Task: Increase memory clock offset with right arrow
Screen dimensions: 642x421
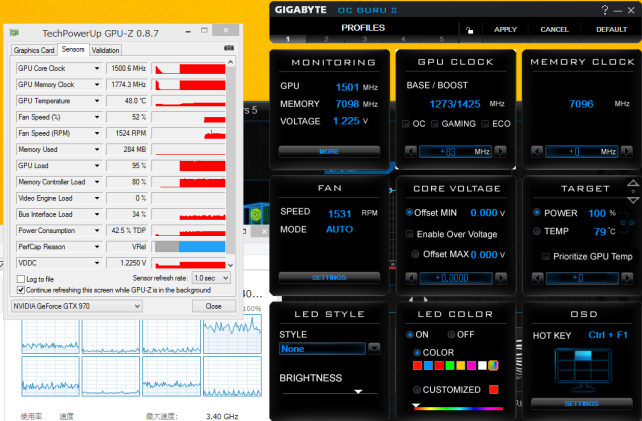Action: coord(626,152)
